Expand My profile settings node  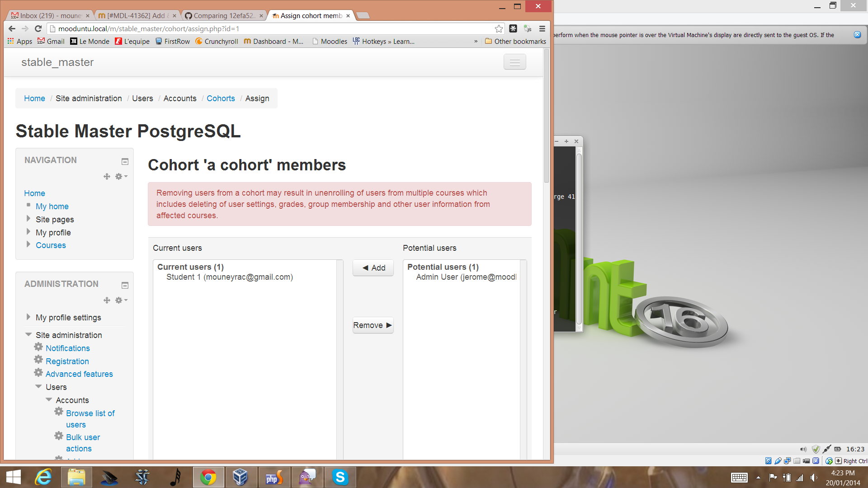[28, 317]
